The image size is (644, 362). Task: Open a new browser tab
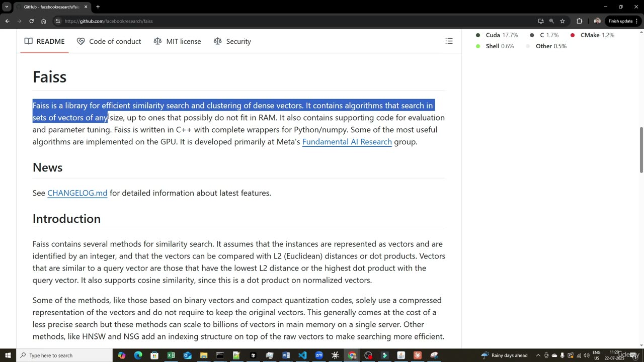98,7
